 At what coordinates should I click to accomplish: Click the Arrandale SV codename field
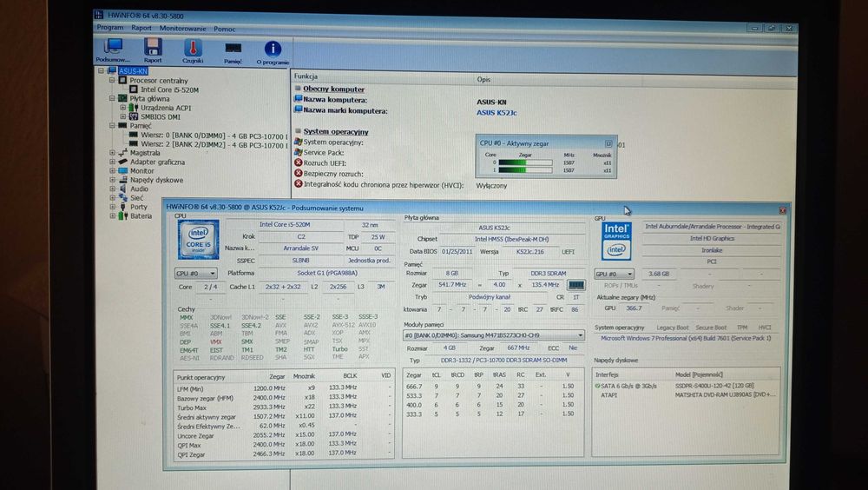[300, 248]
